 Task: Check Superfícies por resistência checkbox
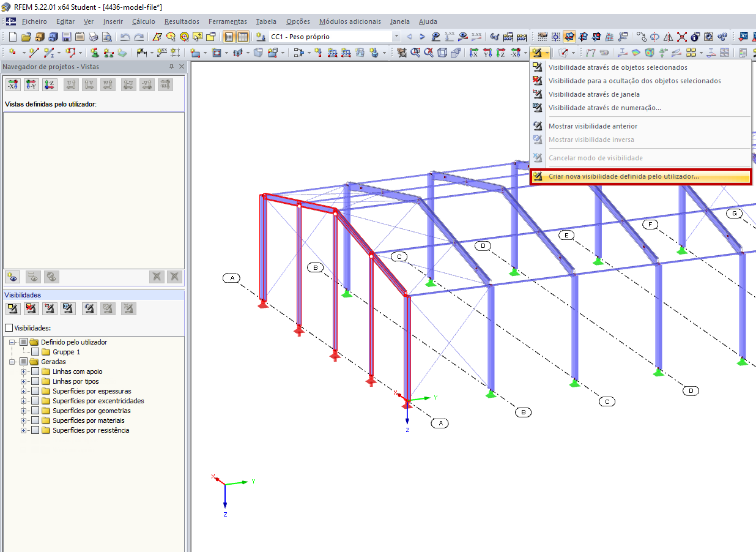point(35,430)
